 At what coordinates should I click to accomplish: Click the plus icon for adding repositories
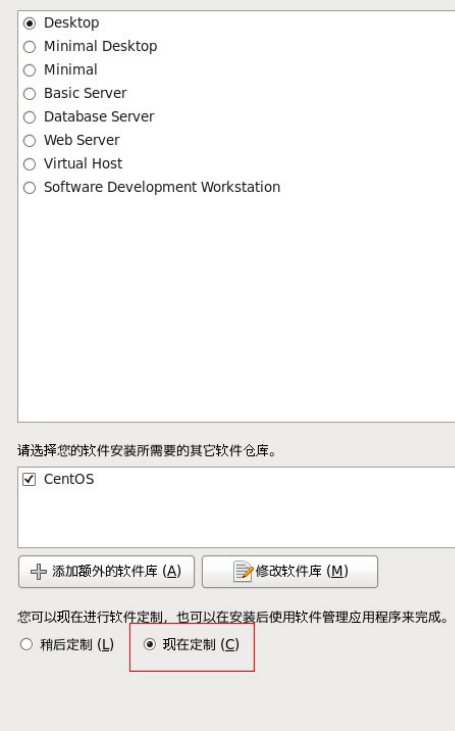[38, 572]
